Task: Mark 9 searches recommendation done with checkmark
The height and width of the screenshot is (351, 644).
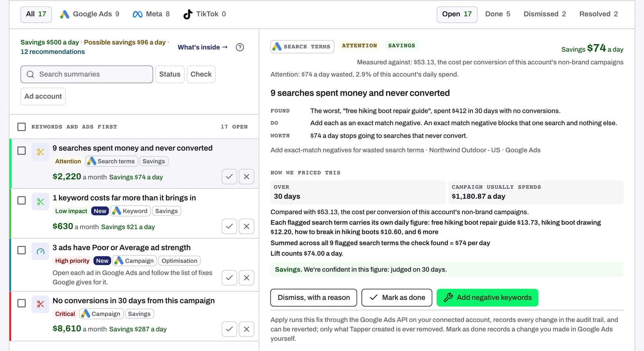Action: (x=229, y=177)
